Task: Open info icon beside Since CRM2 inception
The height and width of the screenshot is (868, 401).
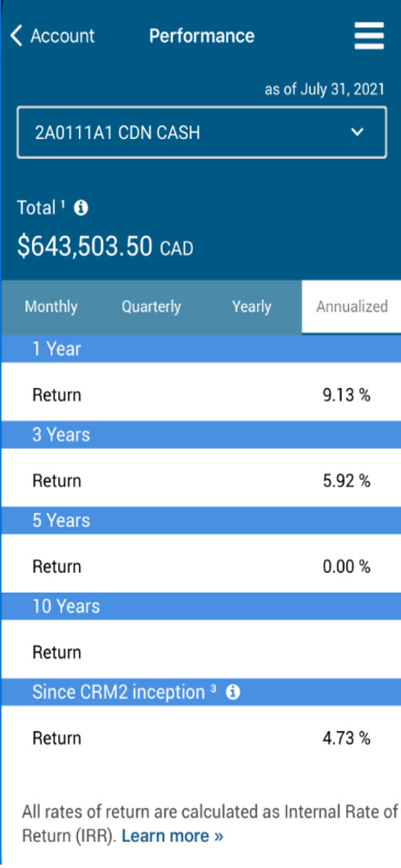Action: (x=233, y=692)
